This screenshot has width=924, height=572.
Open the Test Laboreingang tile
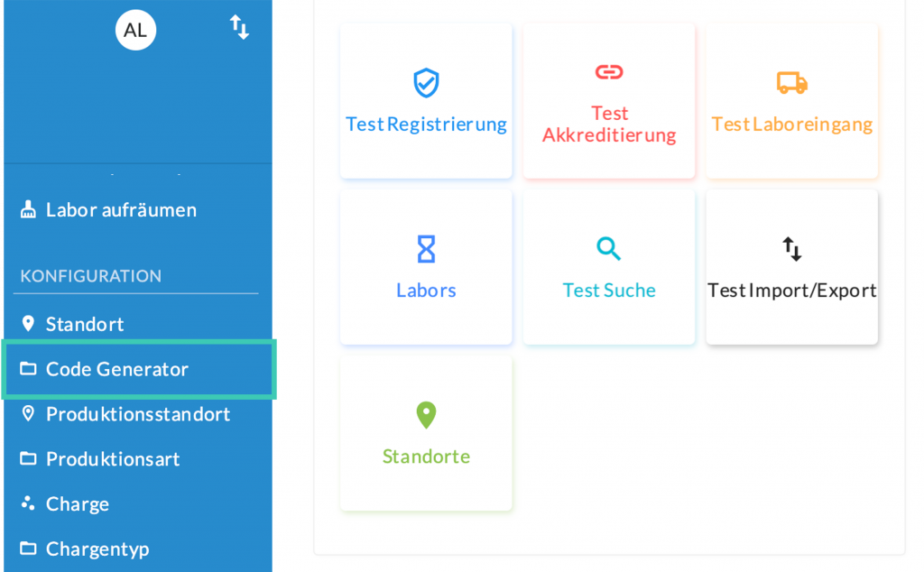791,124
